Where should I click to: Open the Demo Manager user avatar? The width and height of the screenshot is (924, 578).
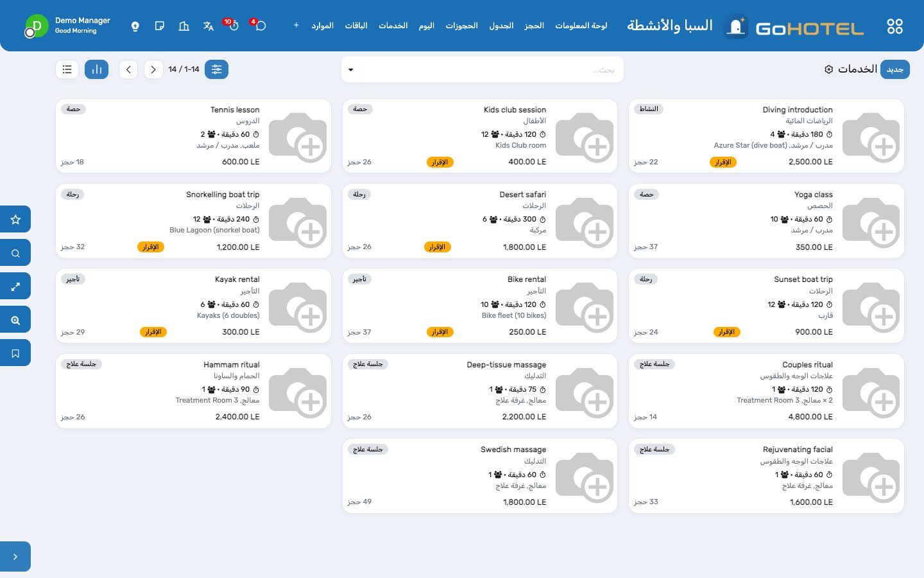coord(36,26)
